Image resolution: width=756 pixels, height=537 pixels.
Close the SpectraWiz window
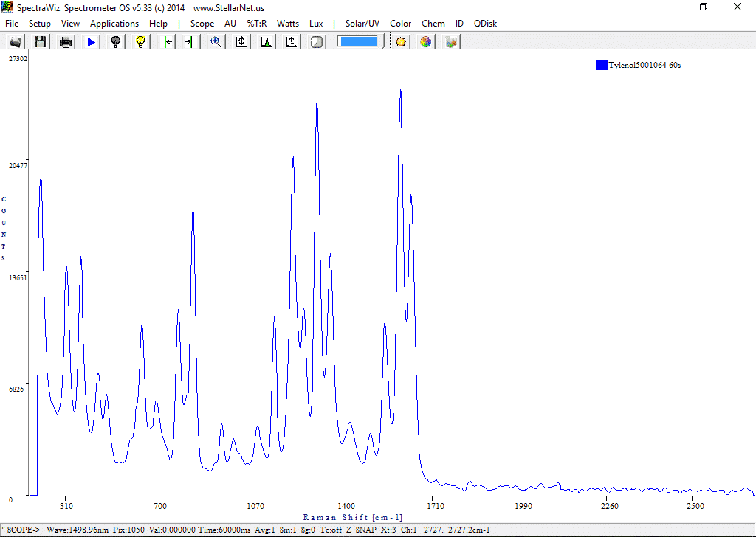tap(738, 7)
